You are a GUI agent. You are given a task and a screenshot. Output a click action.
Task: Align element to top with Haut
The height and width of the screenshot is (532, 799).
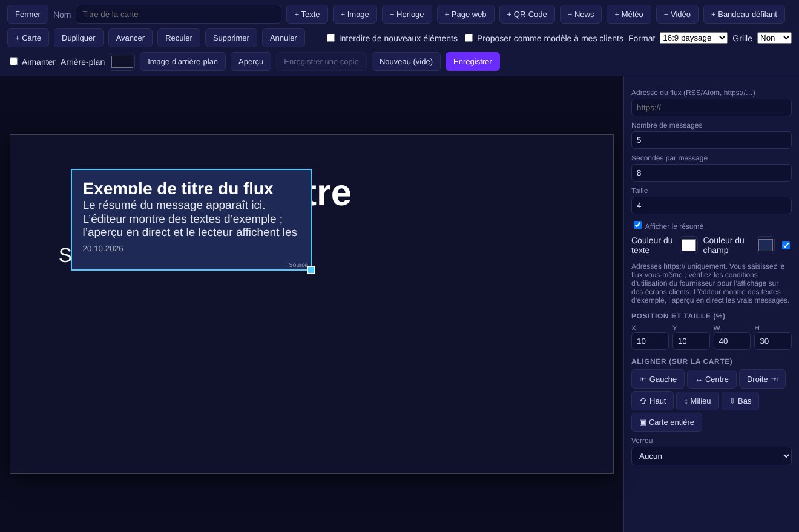(x=653, y=401)
